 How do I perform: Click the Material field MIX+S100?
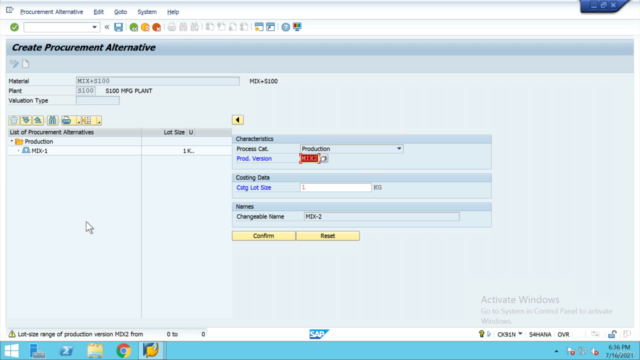tap(158, 81)
